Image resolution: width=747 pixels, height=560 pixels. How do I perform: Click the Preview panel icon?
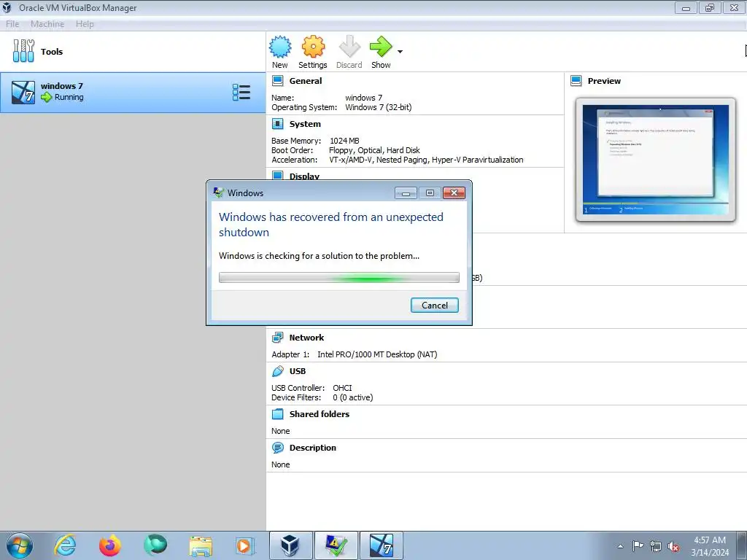point(576,81)
